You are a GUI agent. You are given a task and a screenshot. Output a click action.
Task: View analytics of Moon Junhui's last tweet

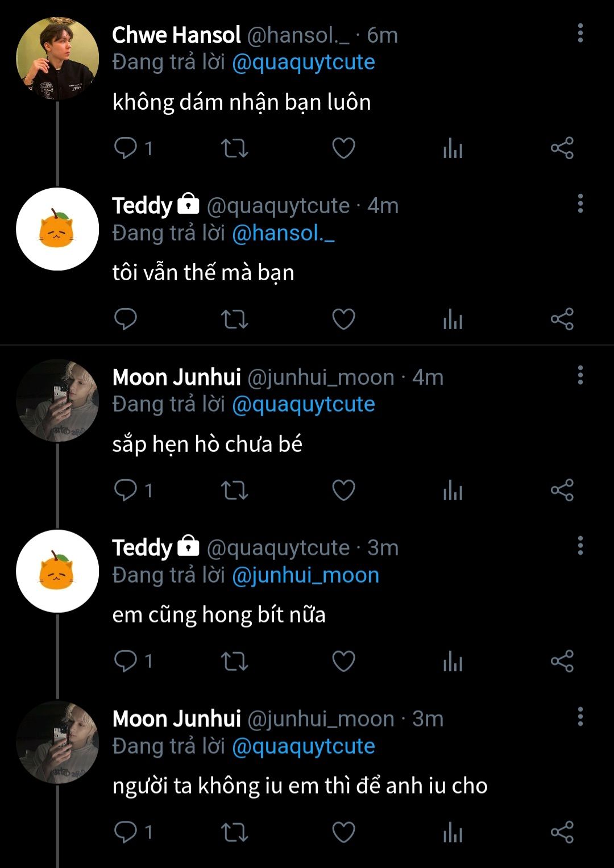[453, 833]
